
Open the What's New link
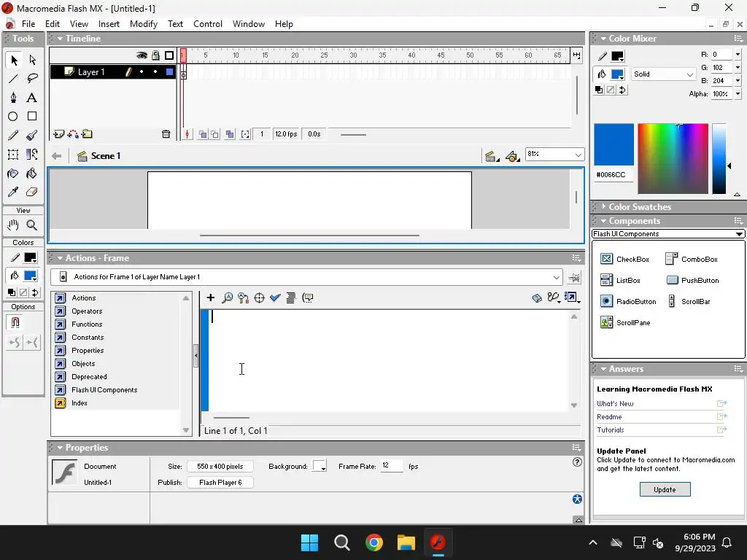point(615,404)
